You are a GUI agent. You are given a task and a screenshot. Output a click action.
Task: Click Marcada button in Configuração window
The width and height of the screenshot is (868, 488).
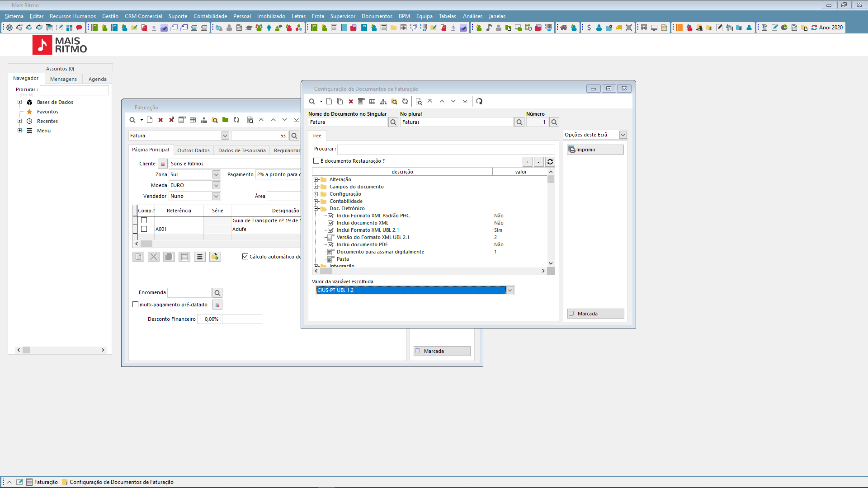point(595,314)
